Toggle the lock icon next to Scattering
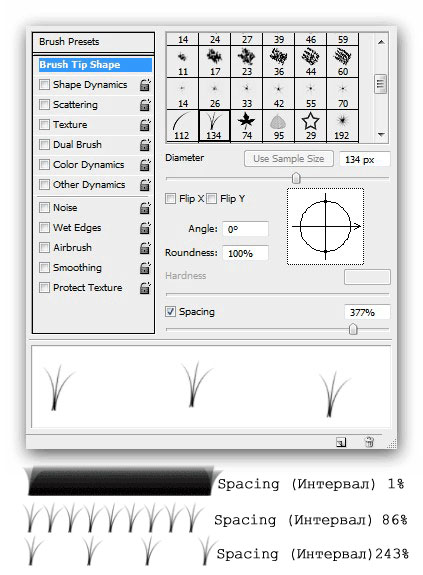 point(145,105)
